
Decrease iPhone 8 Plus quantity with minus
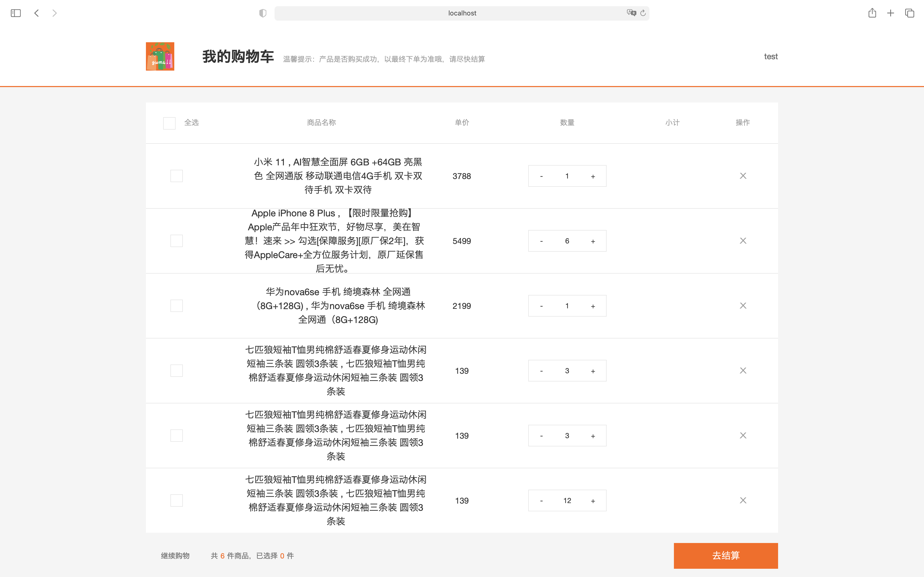coord(541,241)
